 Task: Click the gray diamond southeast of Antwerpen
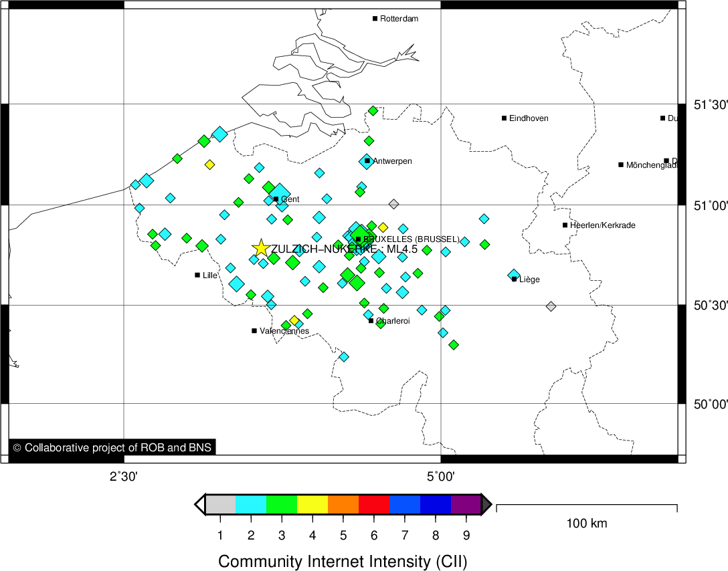tap(393, 204)
